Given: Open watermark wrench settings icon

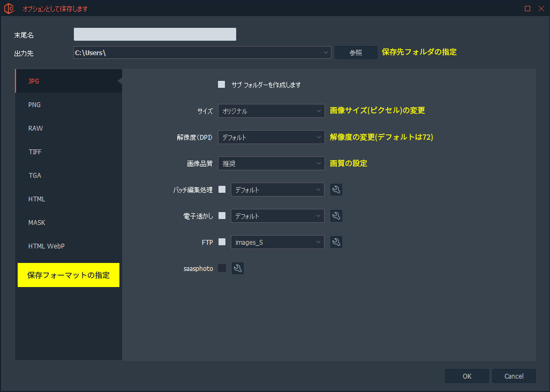Looking at the screenshot, I should point(336,216).
